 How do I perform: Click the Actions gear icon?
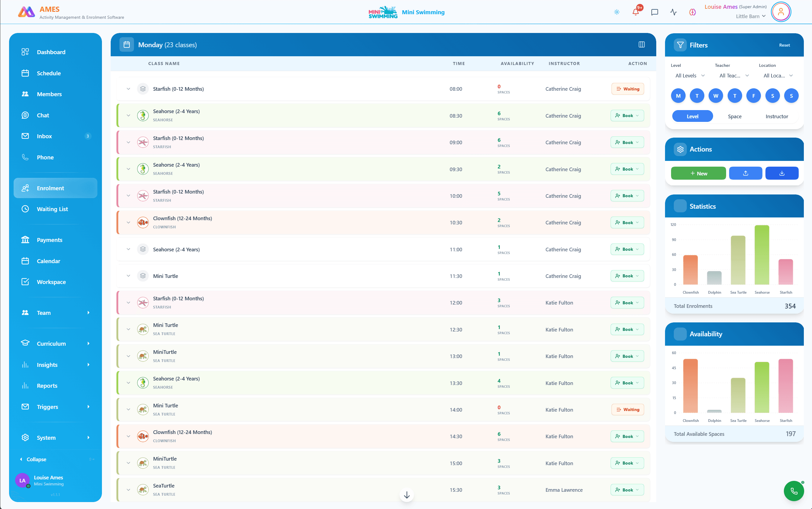click(680, 149)
